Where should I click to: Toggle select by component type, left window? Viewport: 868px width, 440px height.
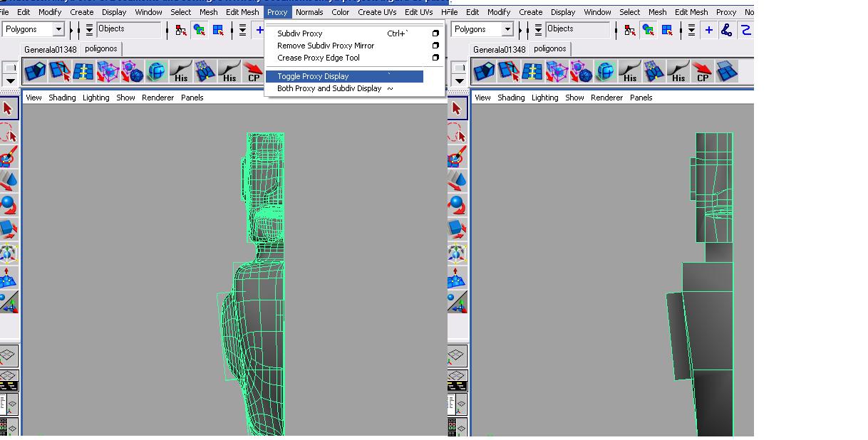tap(218, 30)
